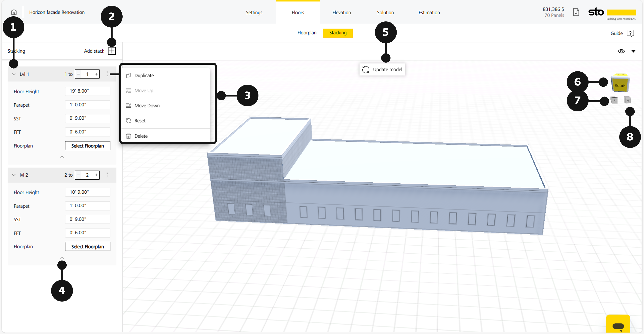Viewport: 644px width, 334px height.
Task: Click the 831,386 $ cost total
Action: click(553, 9)
